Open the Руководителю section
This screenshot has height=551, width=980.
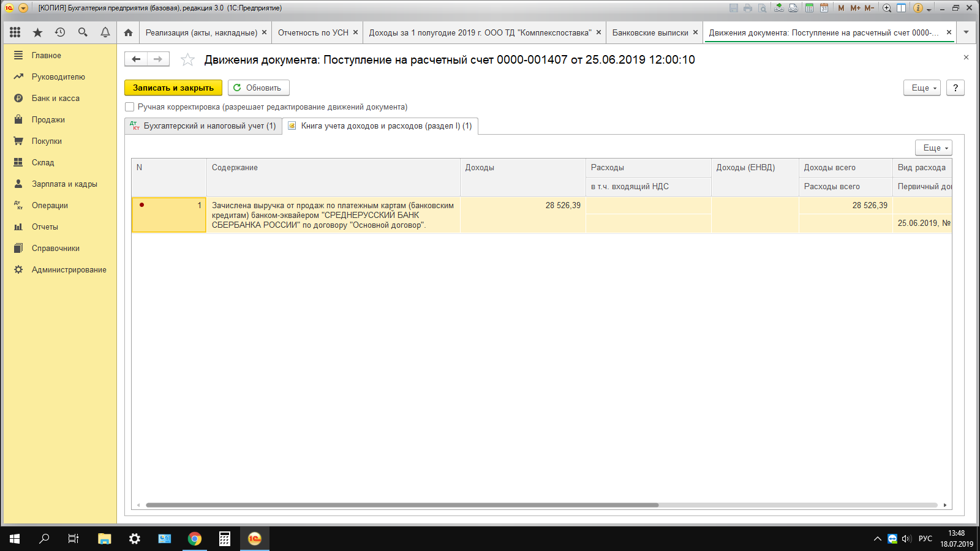coord(58,77)
